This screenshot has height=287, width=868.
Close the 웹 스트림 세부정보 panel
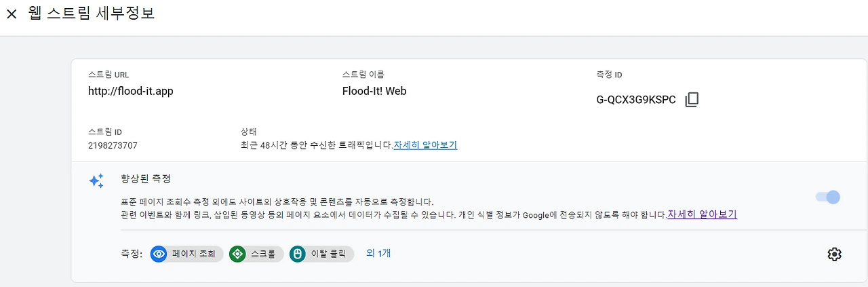click(12, 14)
